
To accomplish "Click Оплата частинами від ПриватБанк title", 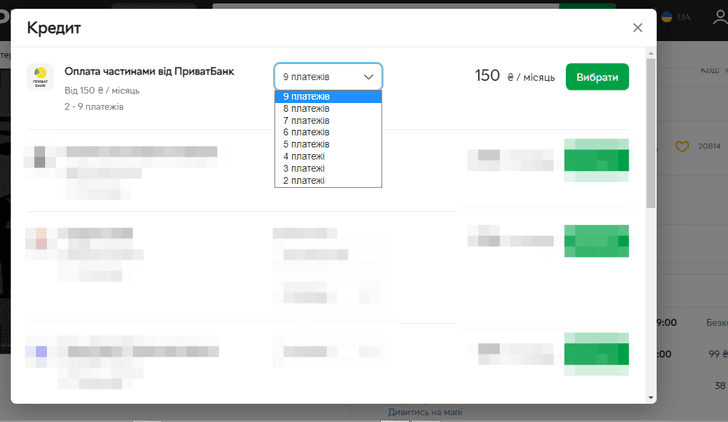I will point(149,71).
